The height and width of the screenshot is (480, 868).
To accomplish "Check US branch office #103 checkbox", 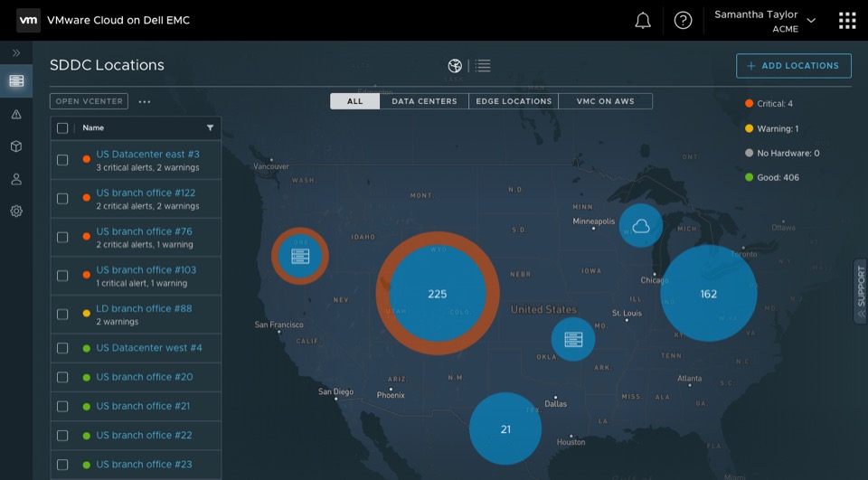I will click(x=62, y=276).
